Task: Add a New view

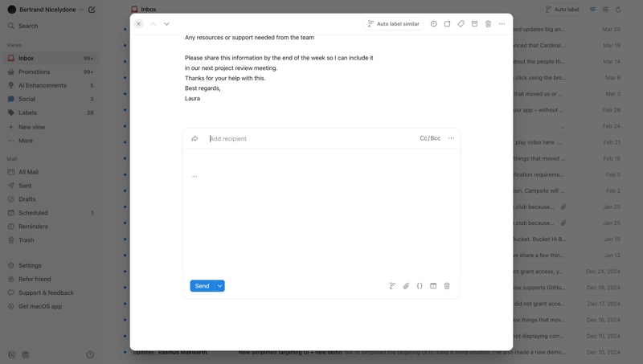Action: [x=51, y=127]
